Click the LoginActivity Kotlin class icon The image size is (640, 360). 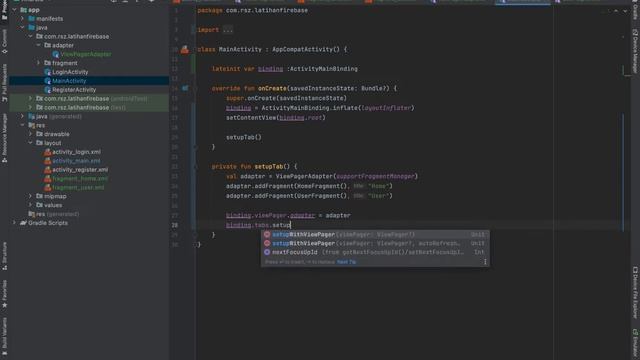[x=47, y=72]
